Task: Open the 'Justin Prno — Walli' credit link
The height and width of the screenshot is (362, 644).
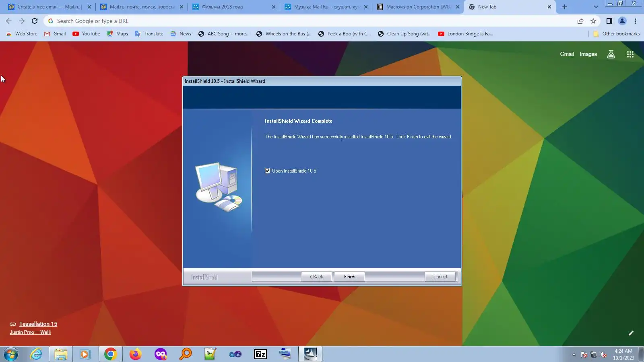Action: pos(30,332)
